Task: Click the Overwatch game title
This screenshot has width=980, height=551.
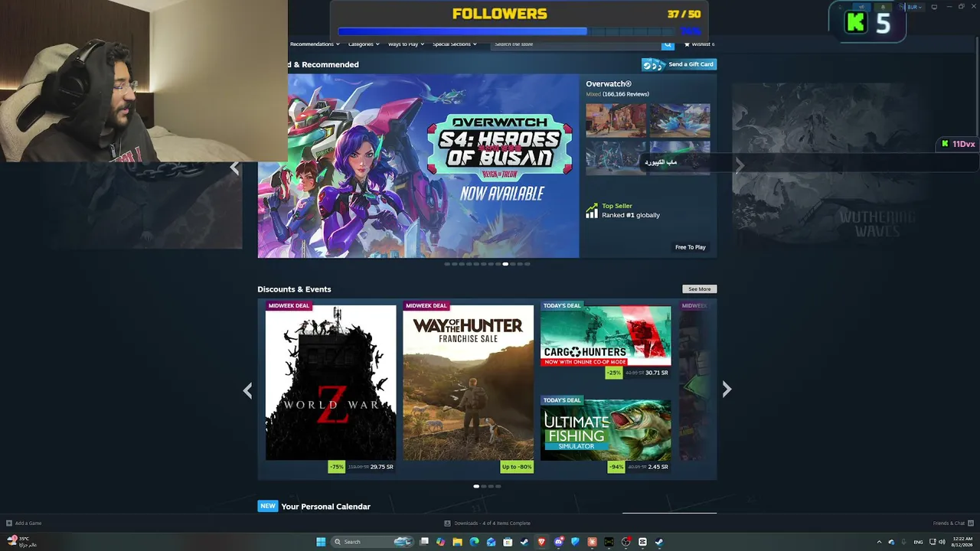Action: pyautogui.click(x=609, y=84)
